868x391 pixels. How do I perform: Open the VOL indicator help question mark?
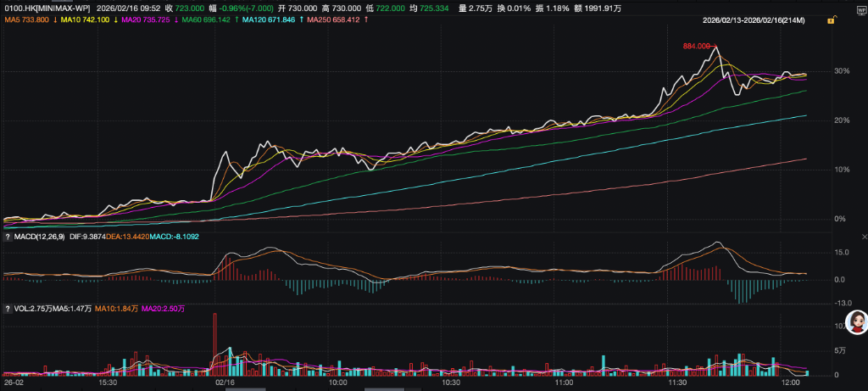[x=7, y=309]
